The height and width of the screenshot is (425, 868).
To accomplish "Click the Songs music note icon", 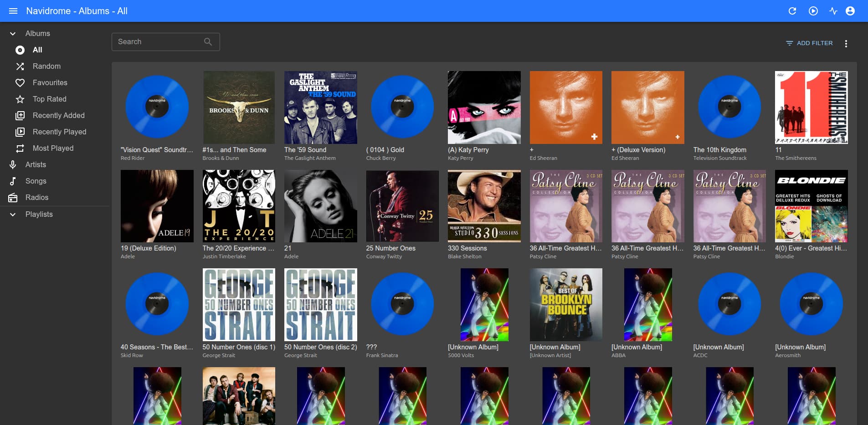I will (13, 181).
